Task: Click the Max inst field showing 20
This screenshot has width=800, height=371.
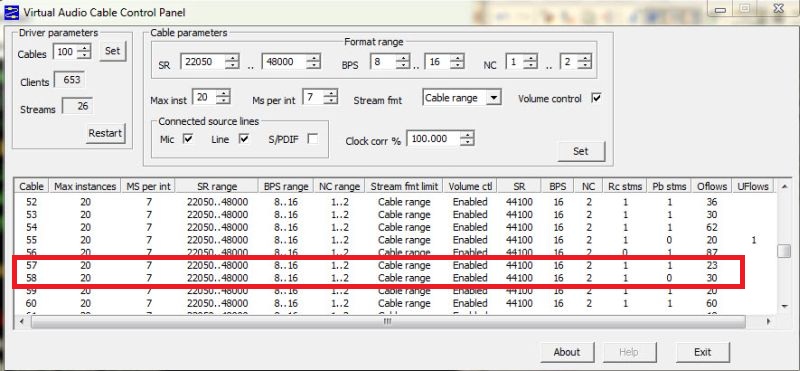Action: [x=205, y=97]
